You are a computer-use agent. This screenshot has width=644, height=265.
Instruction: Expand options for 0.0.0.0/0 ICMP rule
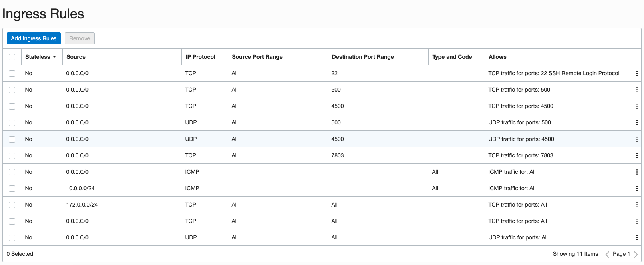(637, 172)
